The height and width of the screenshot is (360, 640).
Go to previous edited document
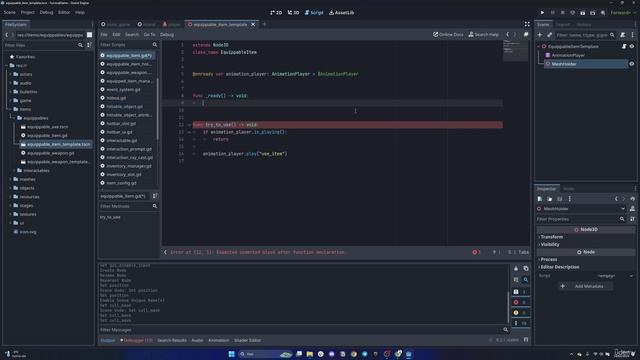coord(507,35)
